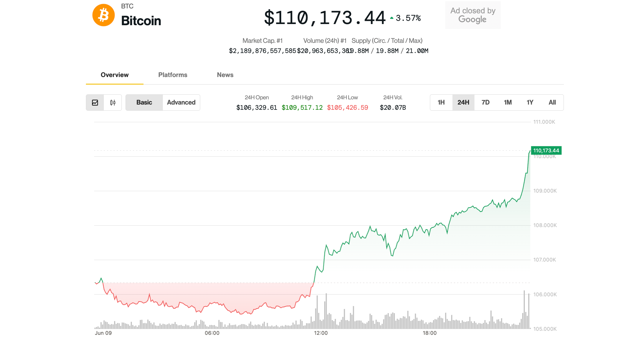Toggle Basic chart mode
644x340 pixels.
coord(144,102)
